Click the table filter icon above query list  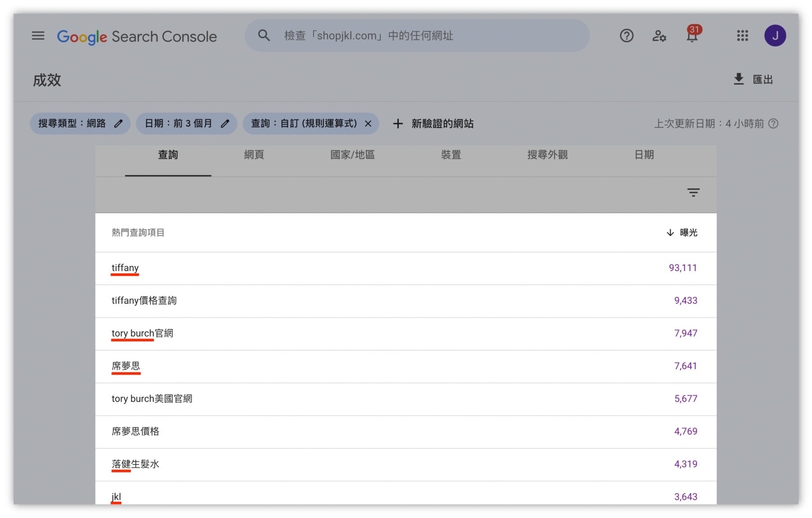tap(693, 193)
